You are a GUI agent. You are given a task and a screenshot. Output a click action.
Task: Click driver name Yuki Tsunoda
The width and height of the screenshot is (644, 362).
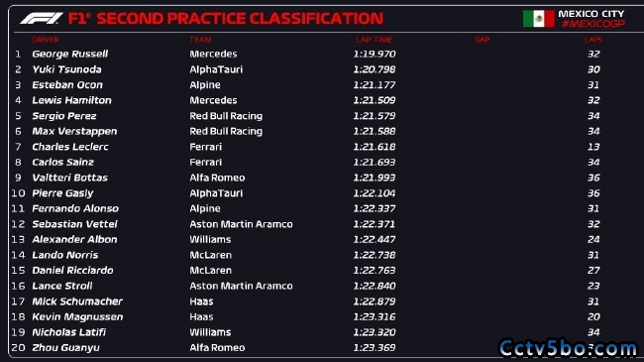67,69
